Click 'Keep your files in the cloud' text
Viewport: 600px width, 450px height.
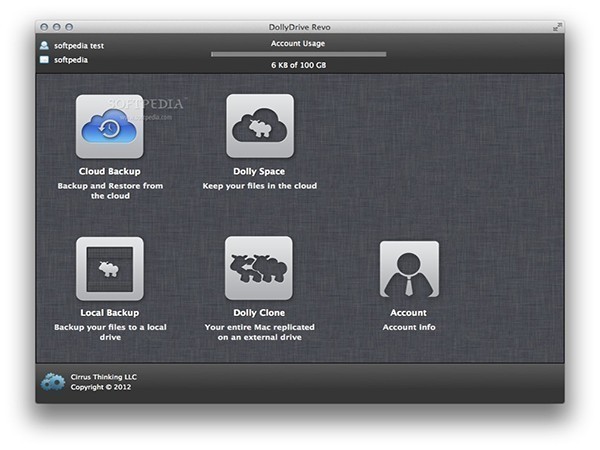click(260, 186)
